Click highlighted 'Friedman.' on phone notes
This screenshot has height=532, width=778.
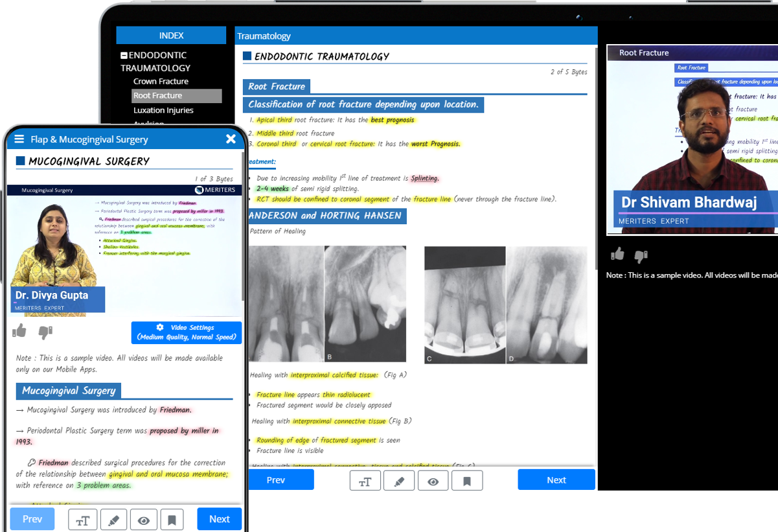176,410
